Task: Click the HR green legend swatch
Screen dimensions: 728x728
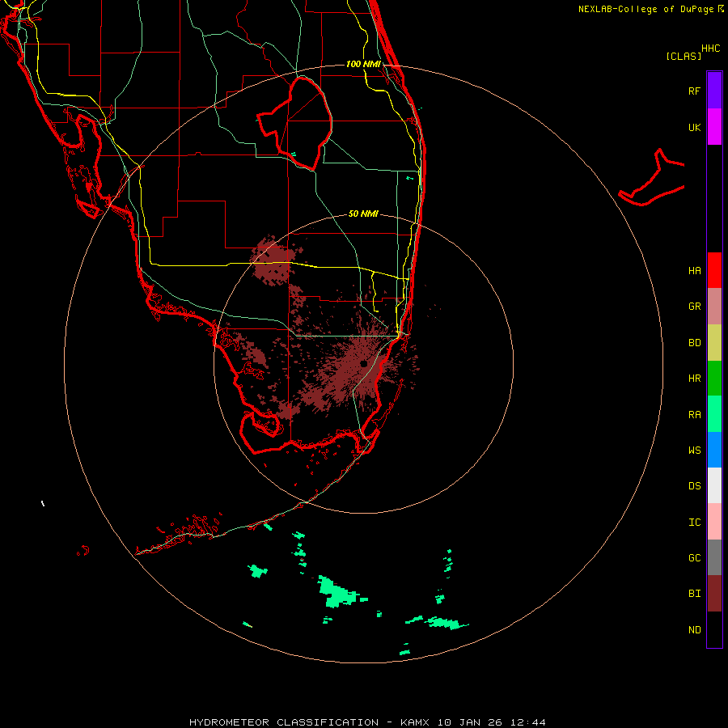Action: (714, 378)
